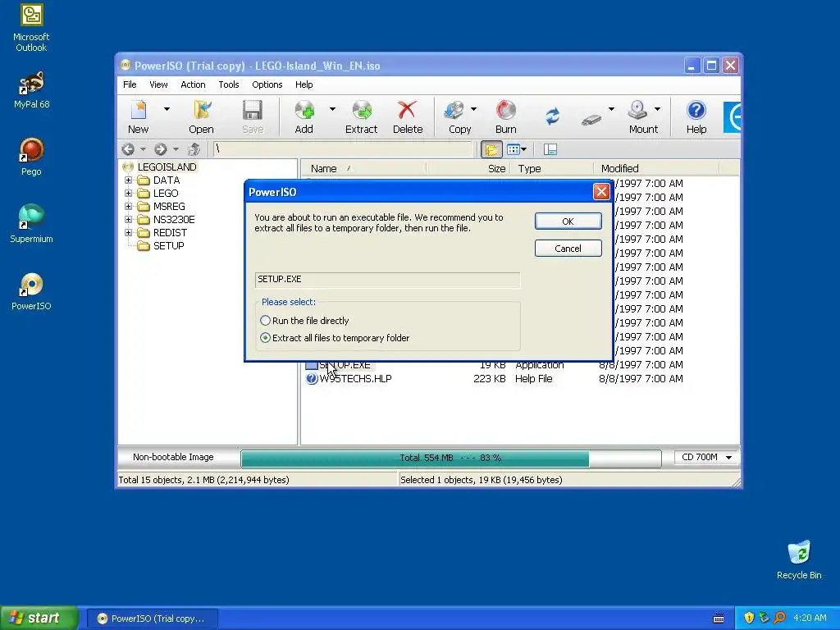The image size is (840, 630).
Task: Click the Mount toolbar icon
Action: [637, 110]
